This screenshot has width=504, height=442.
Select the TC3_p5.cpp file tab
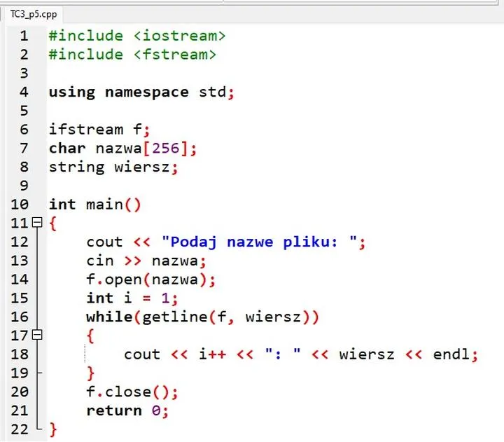click(x=34, y=13)
